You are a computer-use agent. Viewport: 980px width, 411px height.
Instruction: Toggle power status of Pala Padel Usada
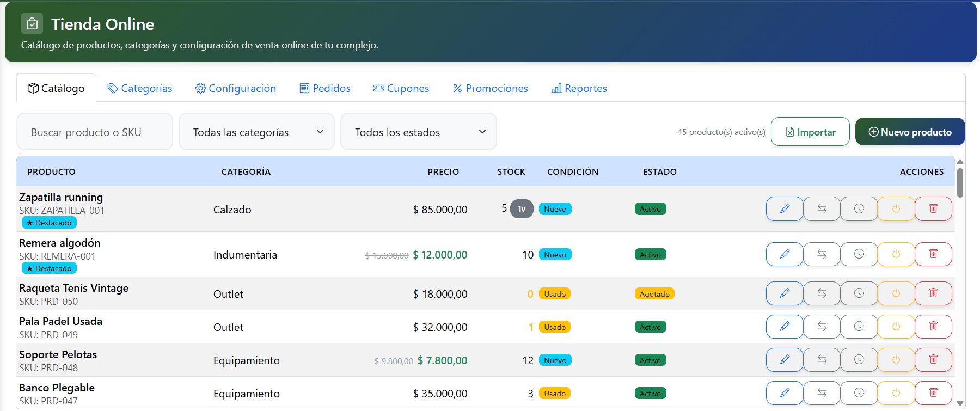(896, 327)
